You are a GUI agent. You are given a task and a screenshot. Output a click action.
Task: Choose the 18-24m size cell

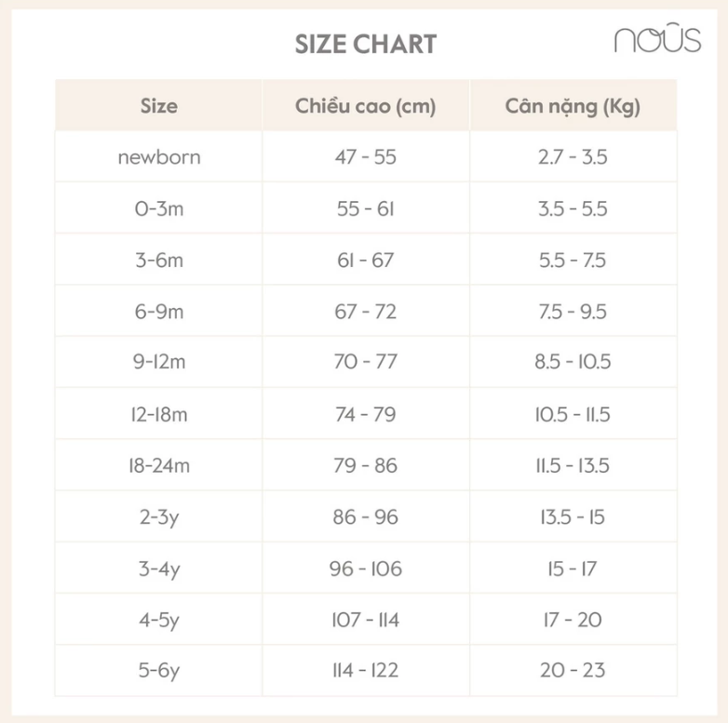pyautogui.click(x=158, y=465)
